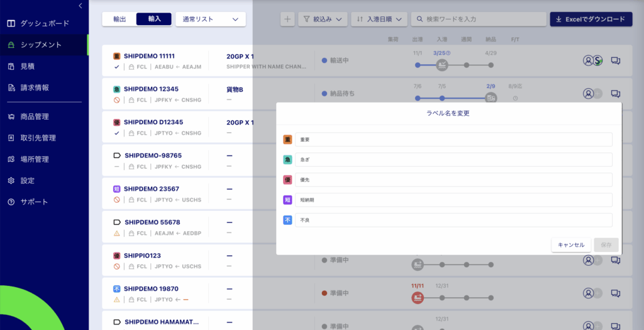
Task: Click the empty label tag icon on SHIPDEMO-98765
Action: click(116, 155)
